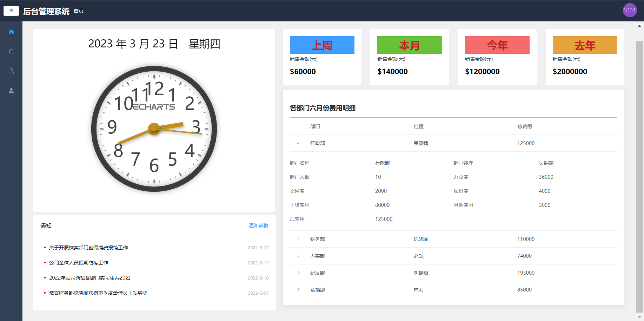
Task: Open the bell notifications icon in sidebar
Action: tap(11, 51)
